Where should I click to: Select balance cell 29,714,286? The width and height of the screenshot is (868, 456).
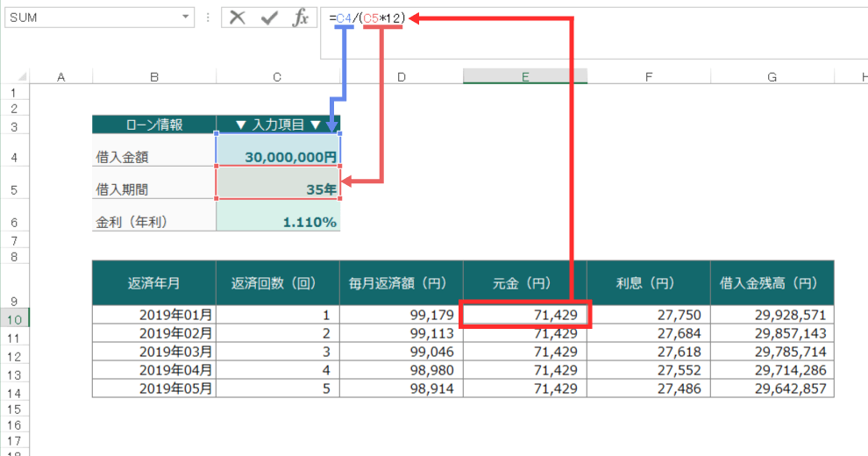click(x=772, y=370)
